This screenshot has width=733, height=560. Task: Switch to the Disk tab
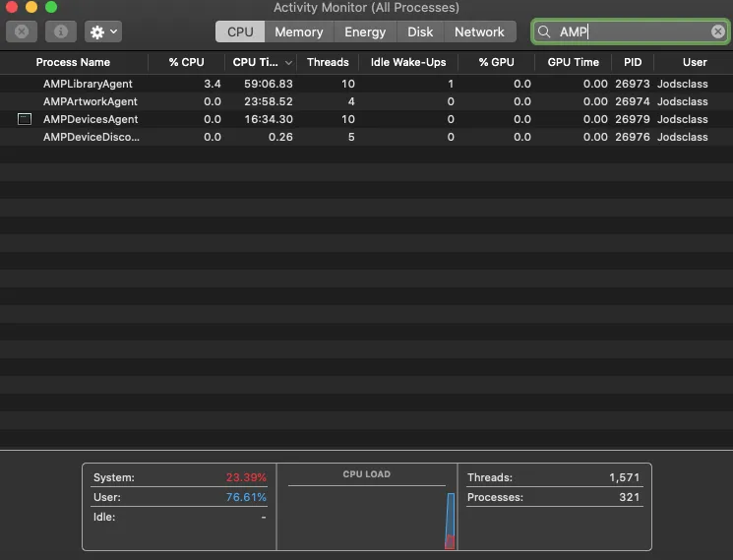[x=420, y=31]
